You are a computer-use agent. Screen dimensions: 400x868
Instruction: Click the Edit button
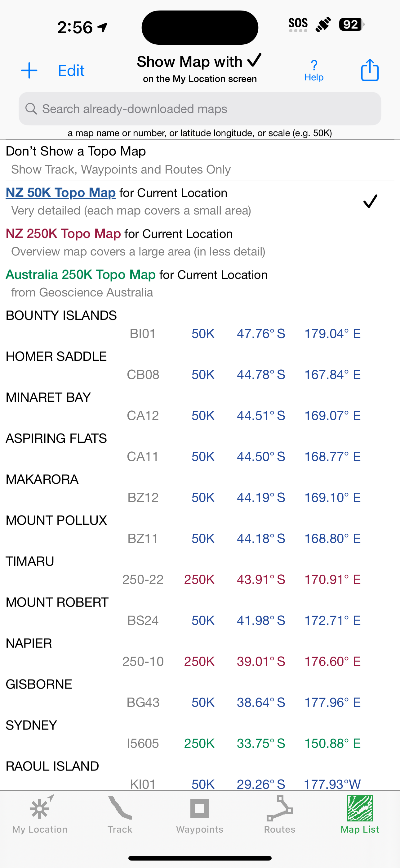(71, 70)
